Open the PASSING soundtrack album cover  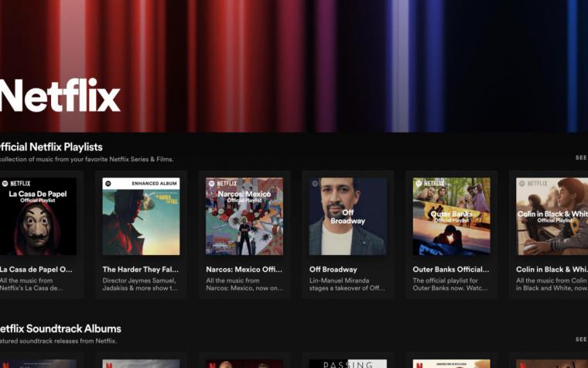[348, 364]
